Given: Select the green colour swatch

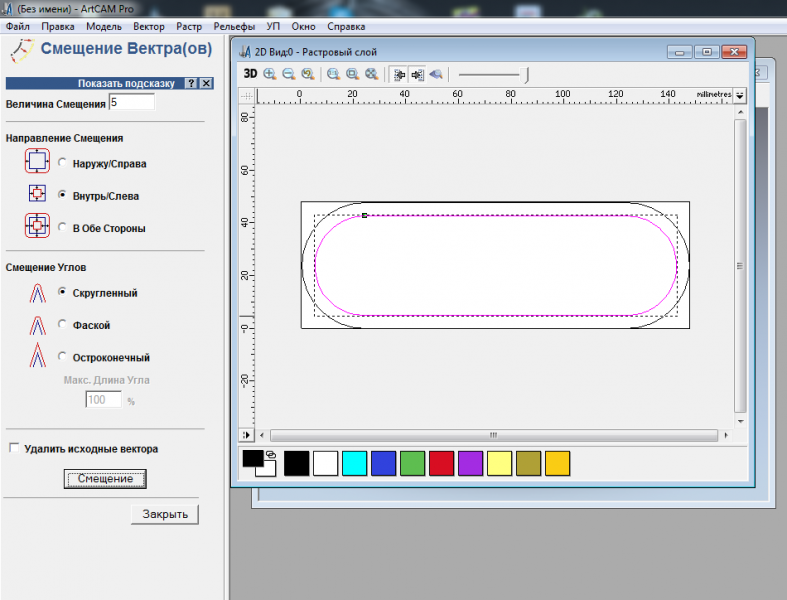Looking at the screenshot, I should point(413,463).
